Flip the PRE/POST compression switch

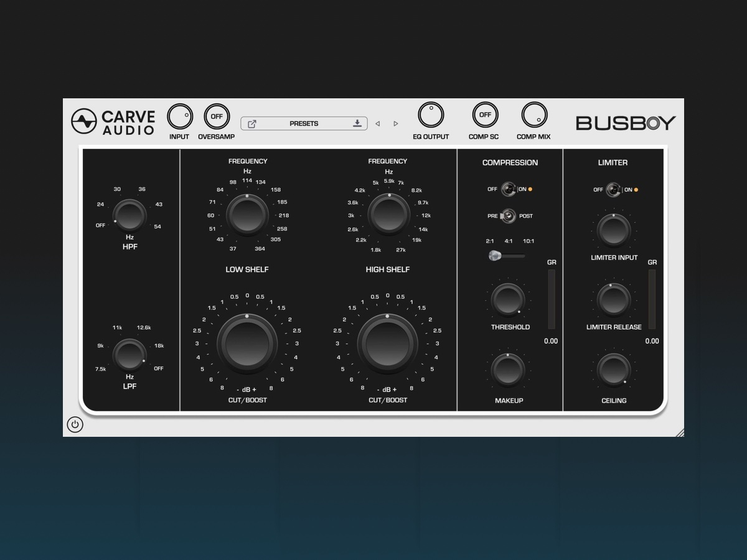point(509,216)
